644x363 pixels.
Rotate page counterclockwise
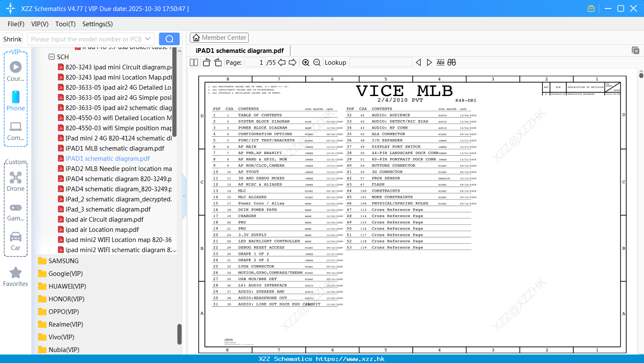207,63
